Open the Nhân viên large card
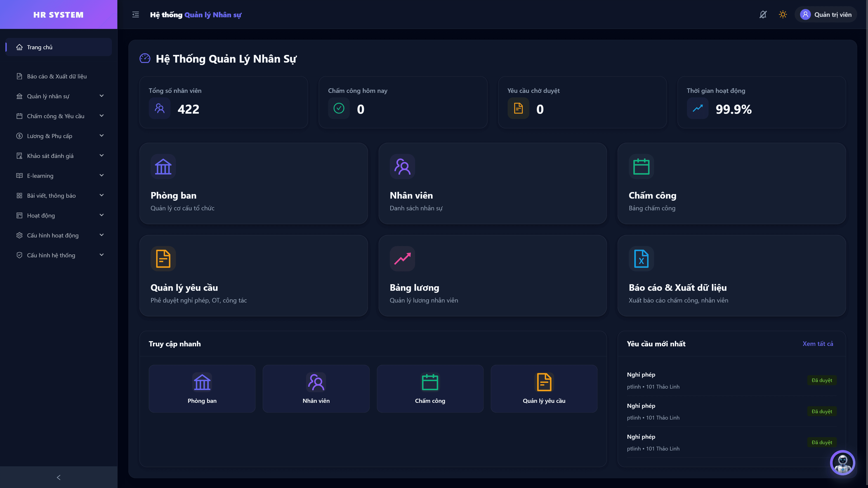This screenshot has height=488, width=868. [x=493, y=183]
